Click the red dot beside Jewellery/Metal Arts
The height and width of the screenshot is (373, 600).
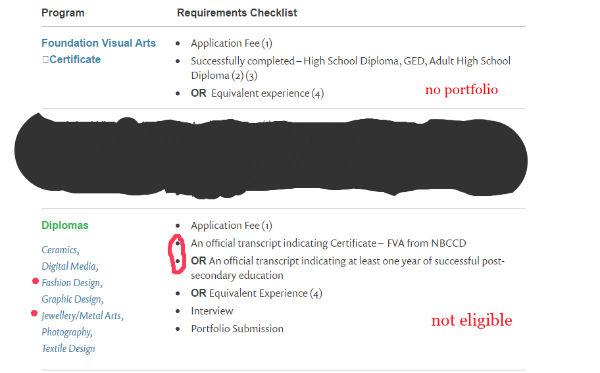(x=34, y=313)
